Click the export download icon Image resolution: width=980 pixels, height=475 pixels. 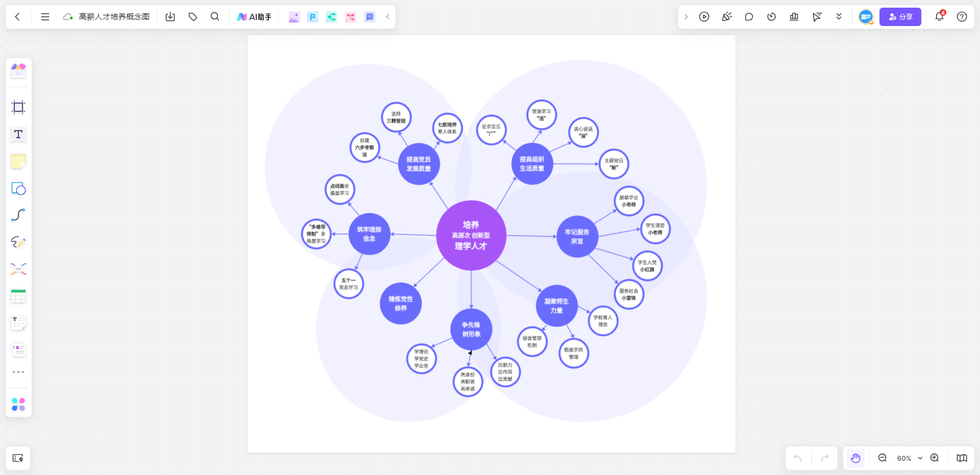[x=170, y=17]
